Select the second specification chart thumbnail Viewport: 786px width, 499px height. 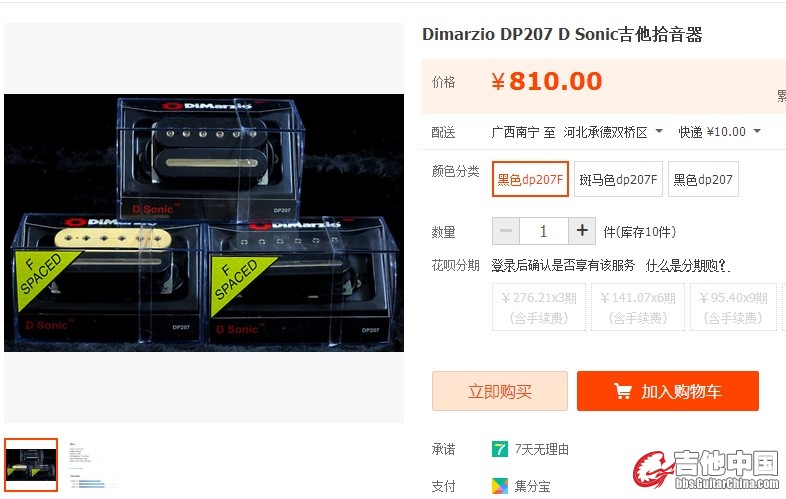(x=90, y=465)
